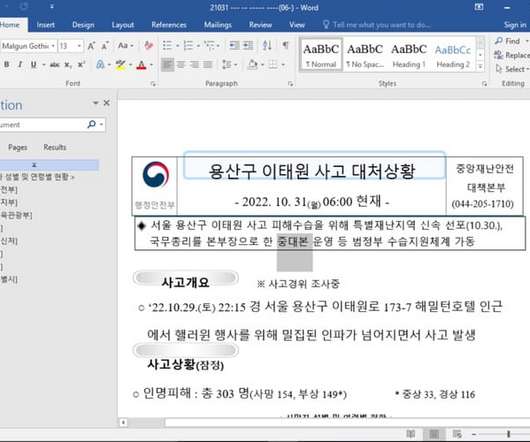
Task: Increase paragraph indent
Action: tap(248, 45)
